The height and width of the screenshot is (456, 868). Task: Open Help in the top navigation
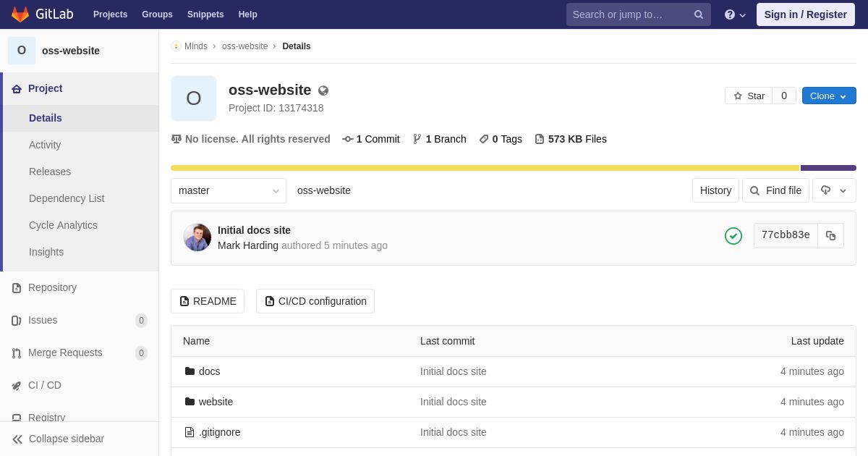pyautogui.click(x=248, y=14)
